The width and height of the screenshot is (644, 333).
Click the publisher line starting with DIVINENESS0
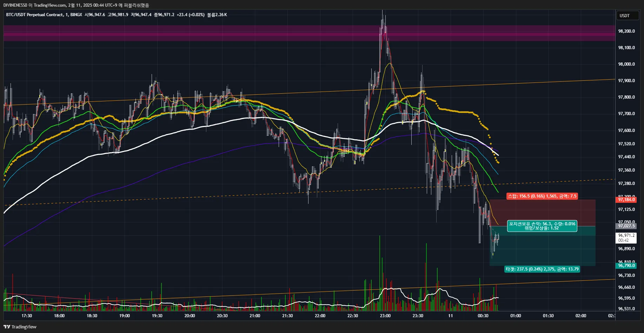(x=76, y=5)
